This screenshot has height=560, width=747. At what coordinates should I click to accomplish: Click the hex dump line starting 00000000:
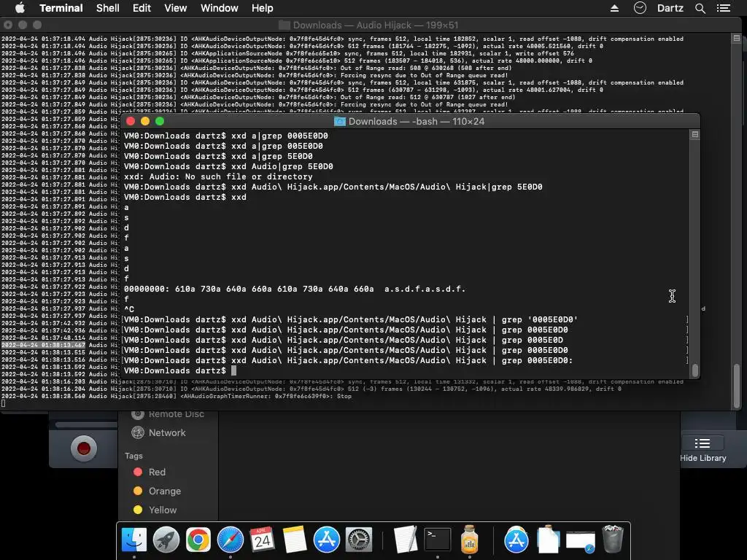[x=295, y=289]
